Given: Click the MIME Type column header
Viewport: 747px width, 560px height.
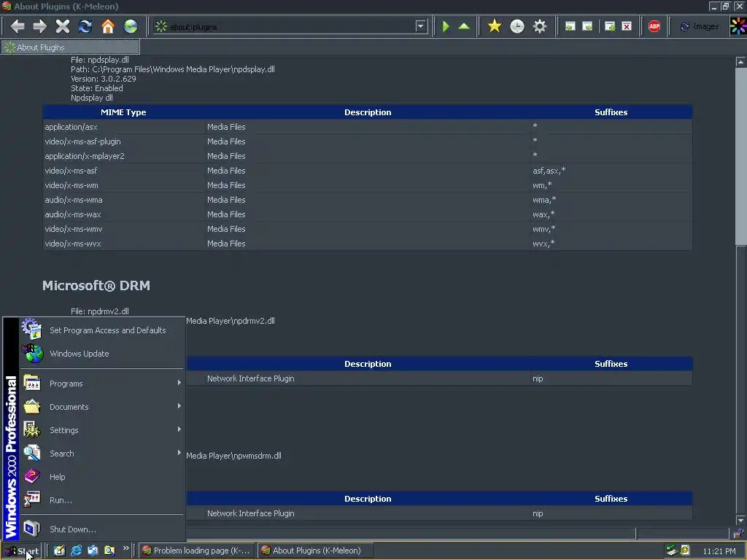Looking at the screenshot, I should click(x=123, y=112).
